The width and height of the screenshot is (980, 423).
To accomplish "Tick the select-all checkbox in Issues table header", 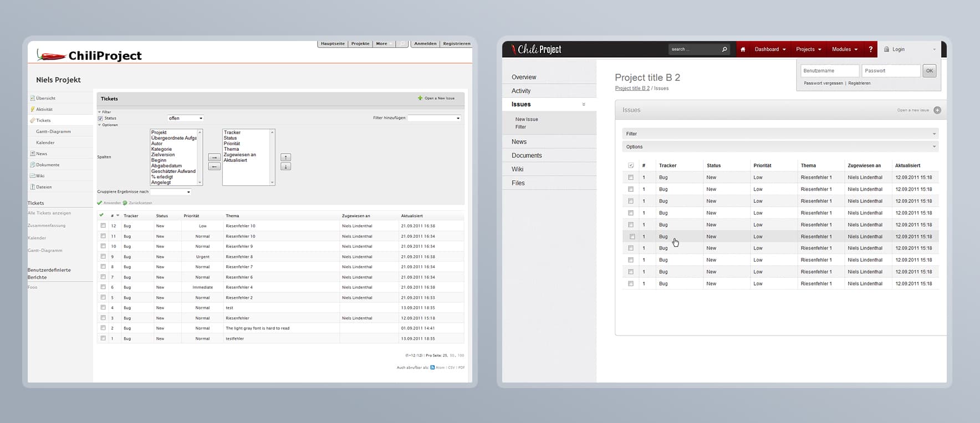I will pos(631,166).
